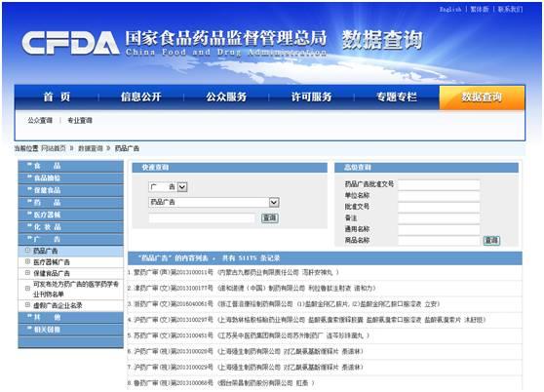Viewport: 544px width, 392px height.
Task: Open the 联系我们 contact link
Action: click(510, 10)
